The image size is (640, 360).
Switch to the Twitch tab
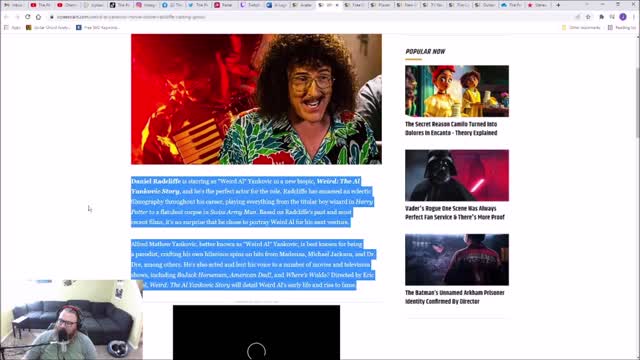click(251, 5)
